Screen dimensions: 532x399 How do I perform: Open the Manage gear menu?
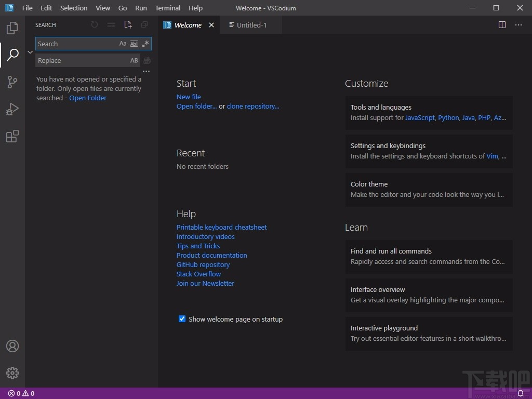click(x=12, y=373)
